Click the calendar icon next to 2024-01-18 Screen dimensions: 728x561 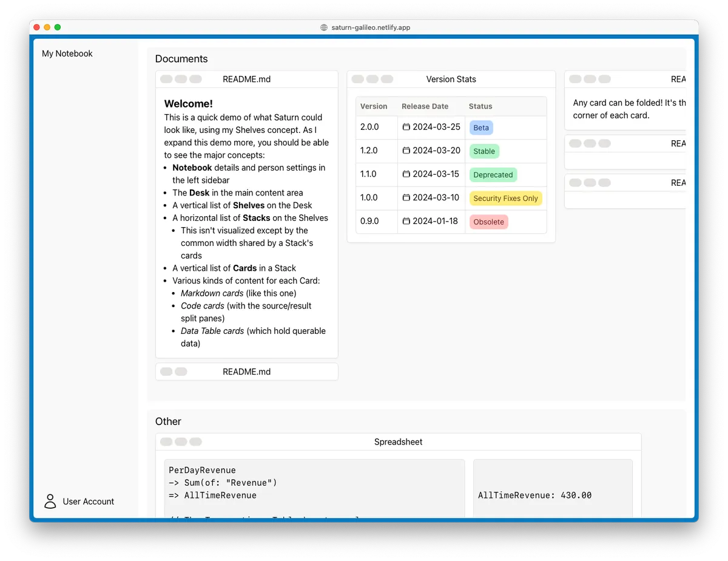click(406, 222)
